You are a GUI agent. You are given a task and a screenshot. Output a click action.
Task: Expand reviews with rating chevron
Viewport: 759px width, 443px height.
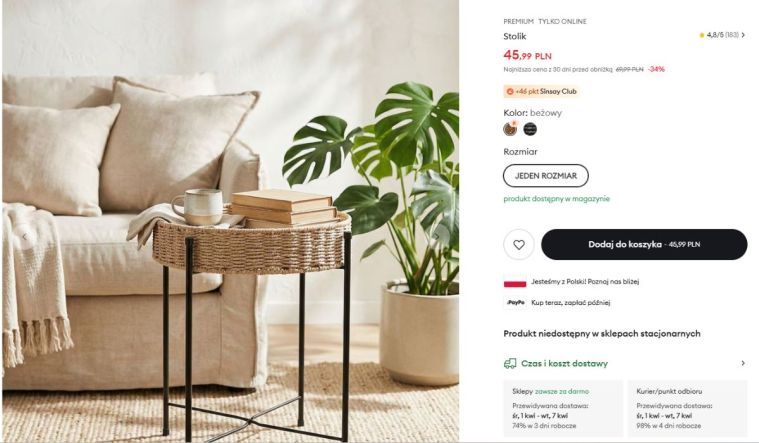point(743,35)
